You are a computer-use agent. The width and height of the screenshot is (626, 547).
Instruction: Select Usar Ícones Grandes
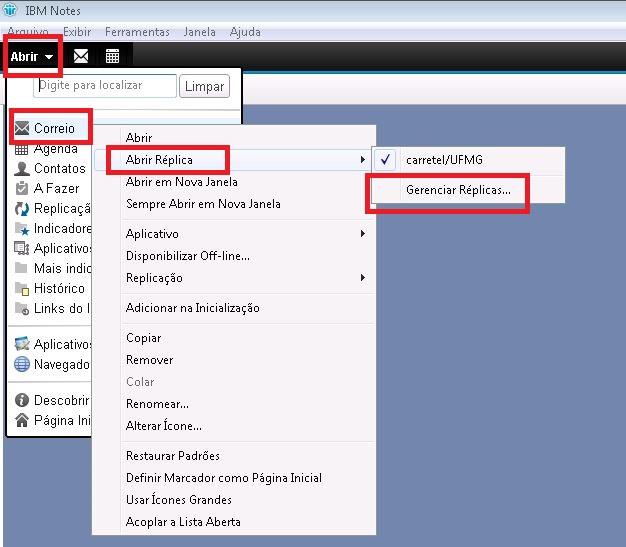point(178,499)
